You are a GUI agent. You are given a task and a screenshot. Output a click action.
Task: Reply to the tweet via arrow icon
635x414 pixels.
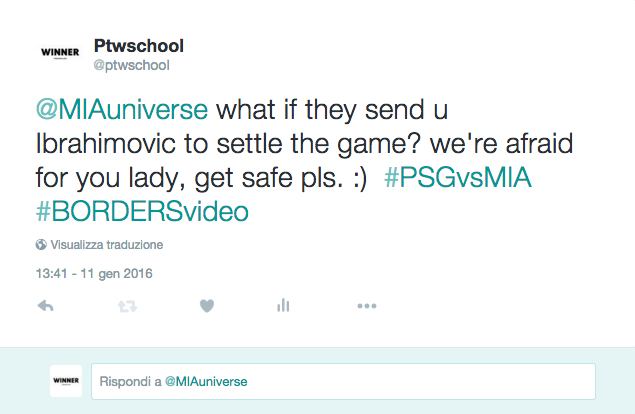pos(45,306)
